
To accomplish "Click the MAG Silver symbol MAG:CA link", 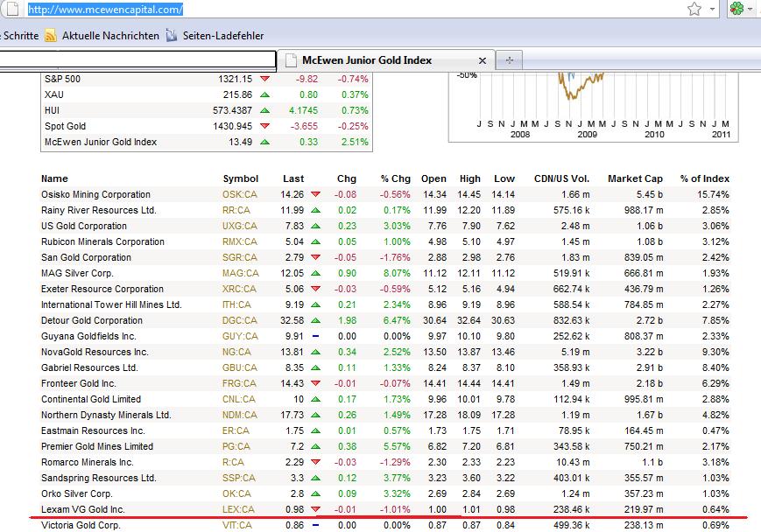I will pyautogui.click(x=241, y=274).
